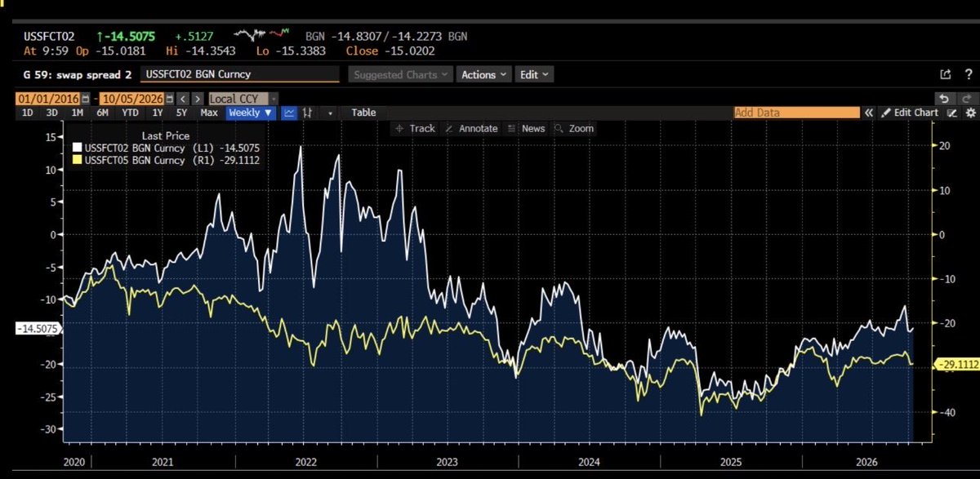The height and width of the screenshot is (479, 980).
Task: Open Suggested Charts dropdown
Action: pyautogui.click(x=400, y=74)
